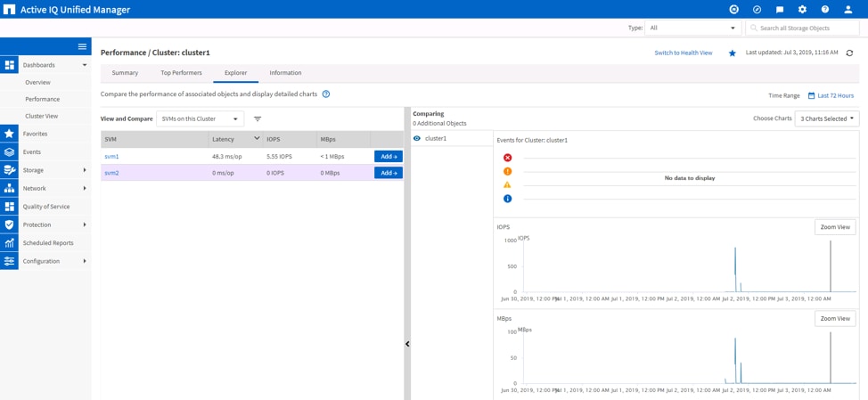Click Add button for svm1
868x400 pixels.
click(x=388, y=157)
